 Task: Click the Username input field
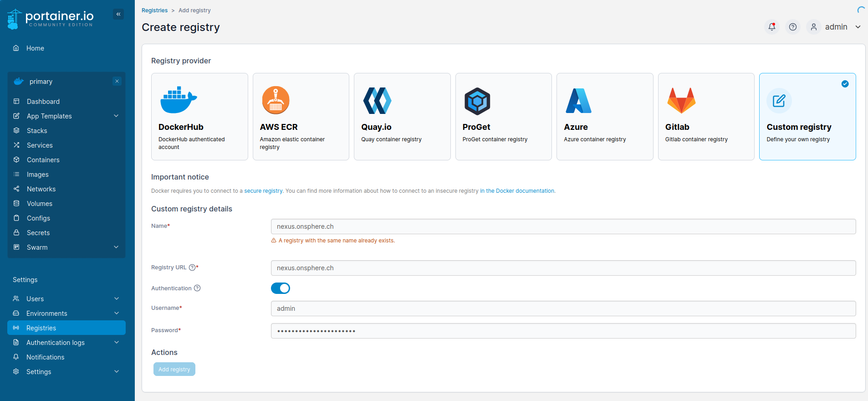point(563,308)
